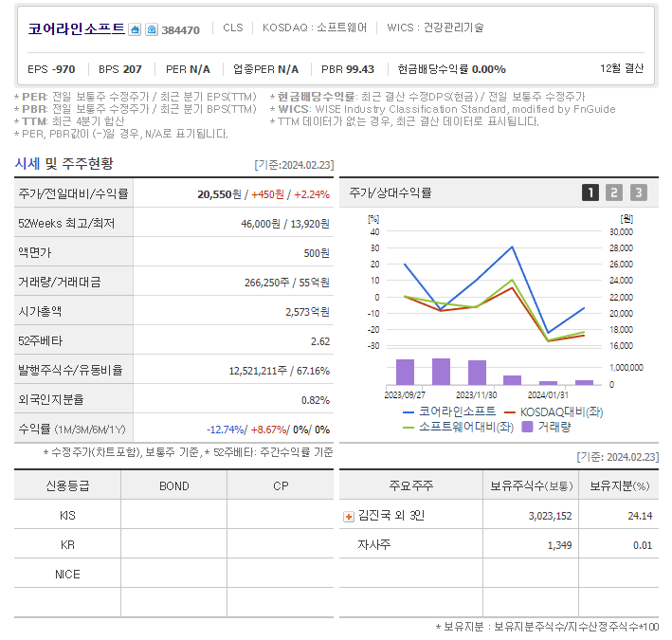
Task: Click the 거래량/거래대금 row label
Action: [60, 282]
